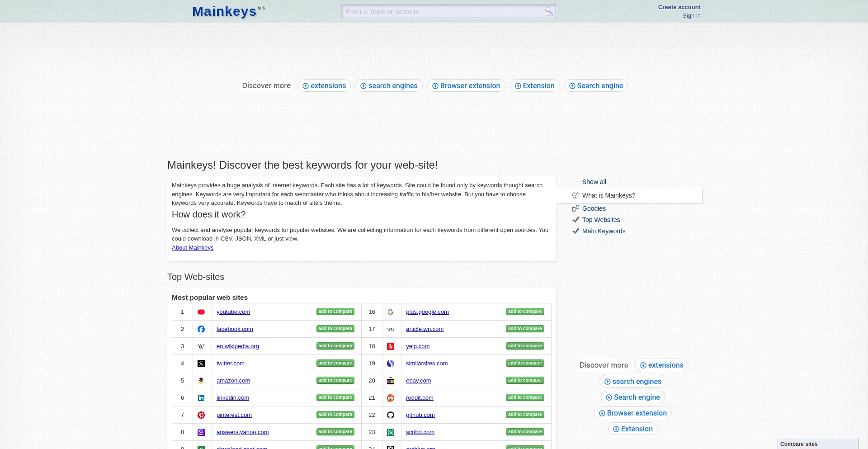This screenshot has height=449, width=868.
Task: Open the About Mainkeys link
Action: pyautogui.click(x=193, y=247)
